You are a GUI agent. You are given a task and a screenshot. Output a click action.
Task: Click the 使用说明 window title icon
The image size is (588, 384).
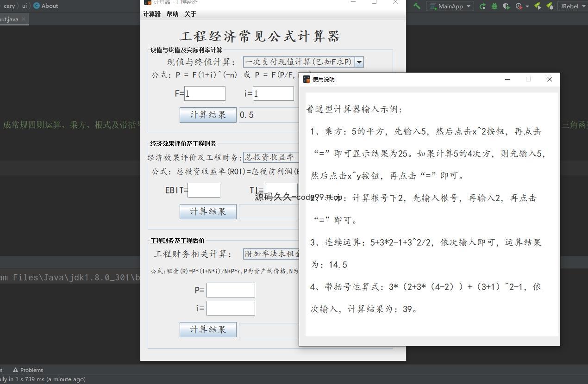pyautogui.click(x=307, y=79)
